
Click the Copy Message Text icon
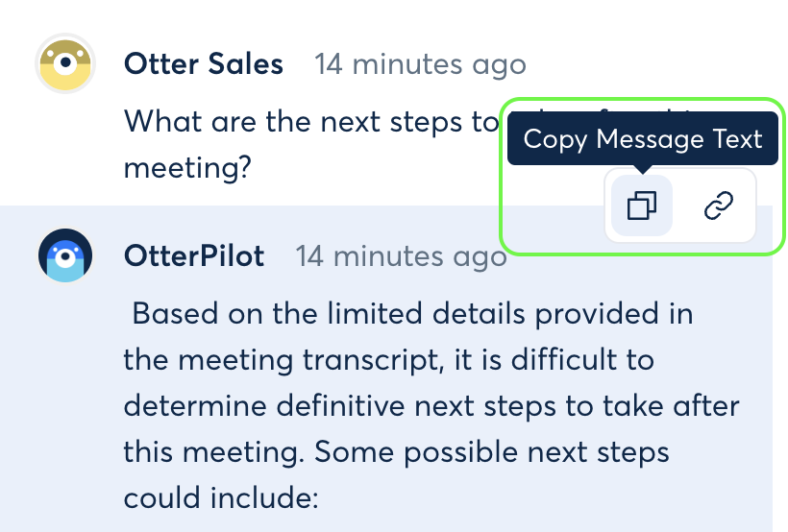pyautogui.click(x=642, y=206)
